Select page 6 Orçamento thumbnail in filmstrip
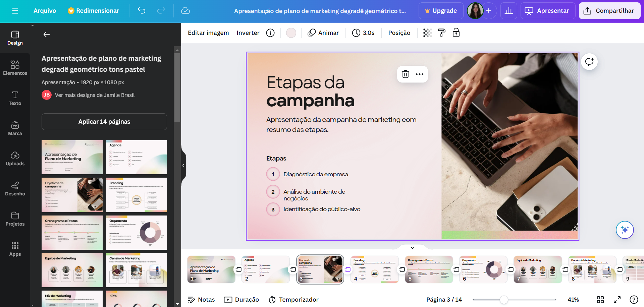Screen dimensions: 644x307 [x=483, y=269]
